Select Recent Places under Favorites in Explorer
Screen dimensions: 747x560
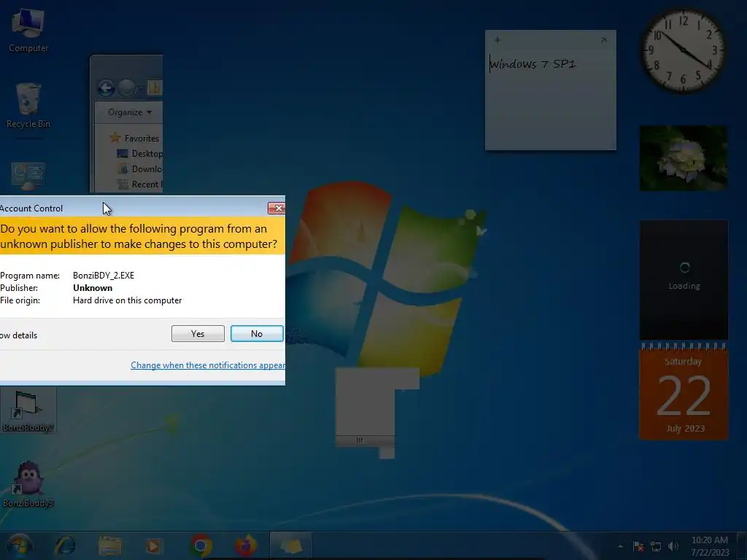(x=140, y=184)
